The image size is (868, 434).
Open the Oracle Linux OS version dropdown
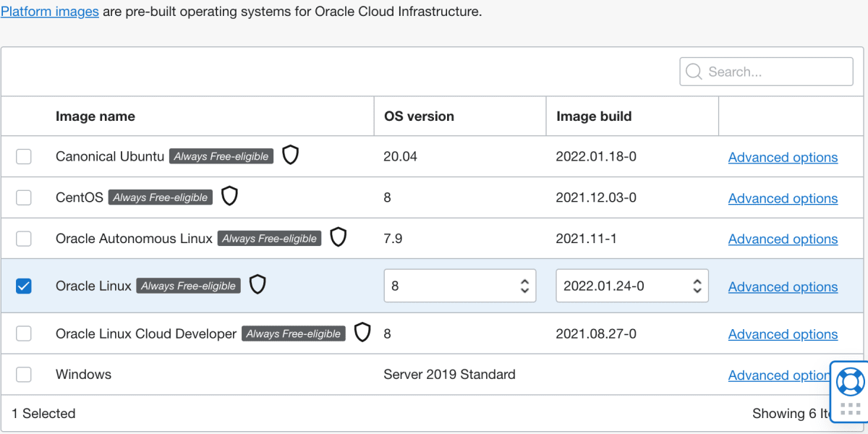pos(460,286)
